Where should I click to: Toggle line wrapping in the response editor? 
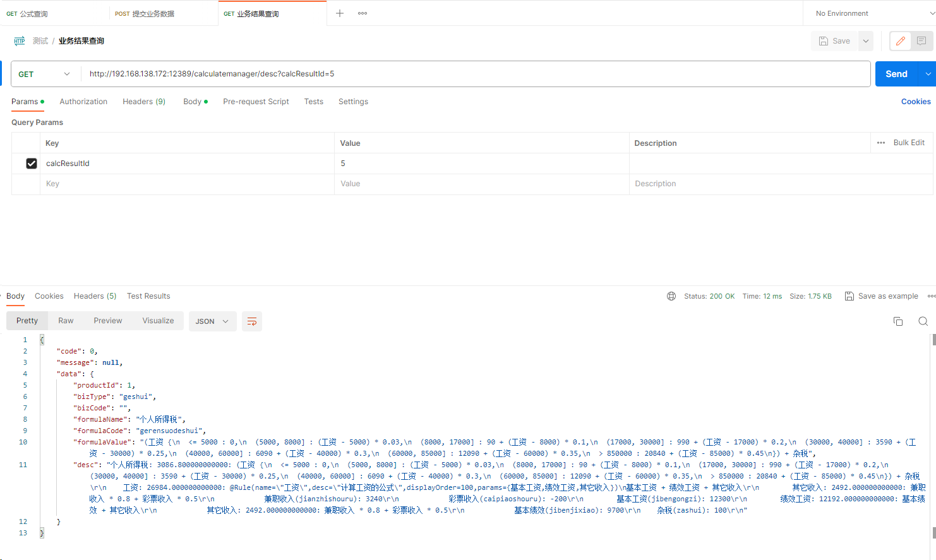(x=252, y=321)
